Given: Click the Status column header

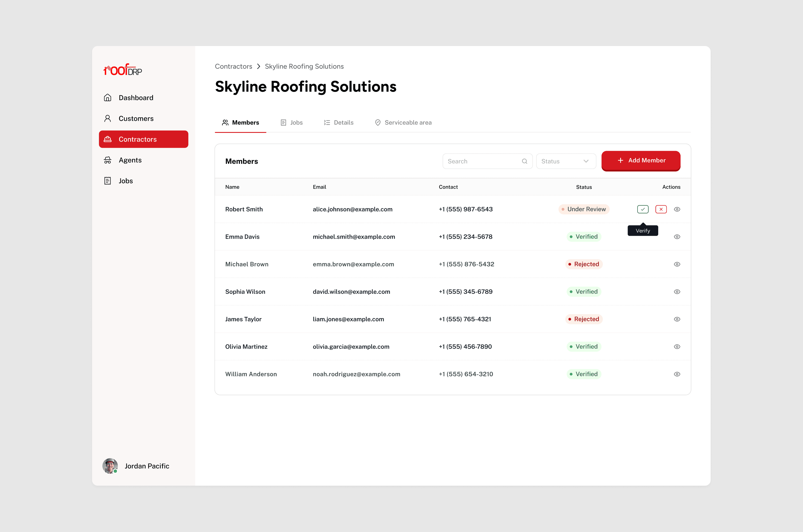Looking at the screenshot, I should click(584, 187).
